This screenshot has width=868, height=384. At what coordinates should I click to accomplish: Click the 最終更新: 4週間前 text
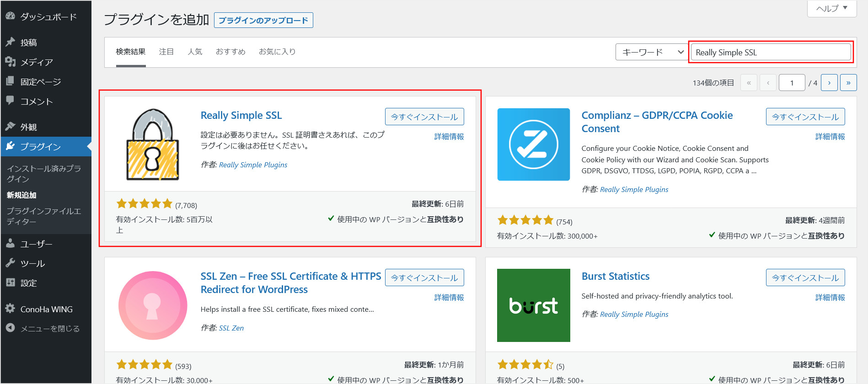pyautogui.click(x=815, y=220)
